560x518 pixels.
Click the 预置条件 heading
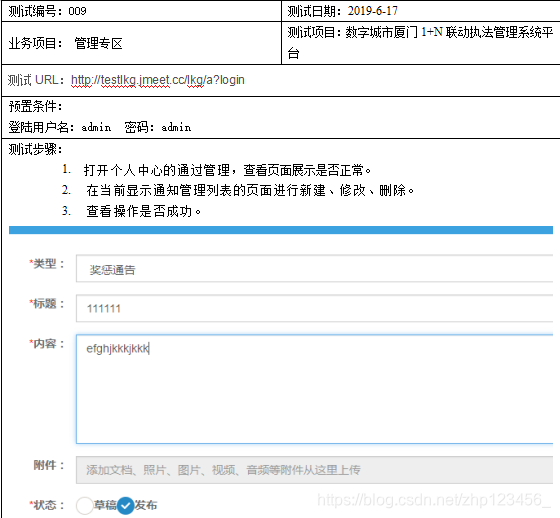click(x=35, y=106)
